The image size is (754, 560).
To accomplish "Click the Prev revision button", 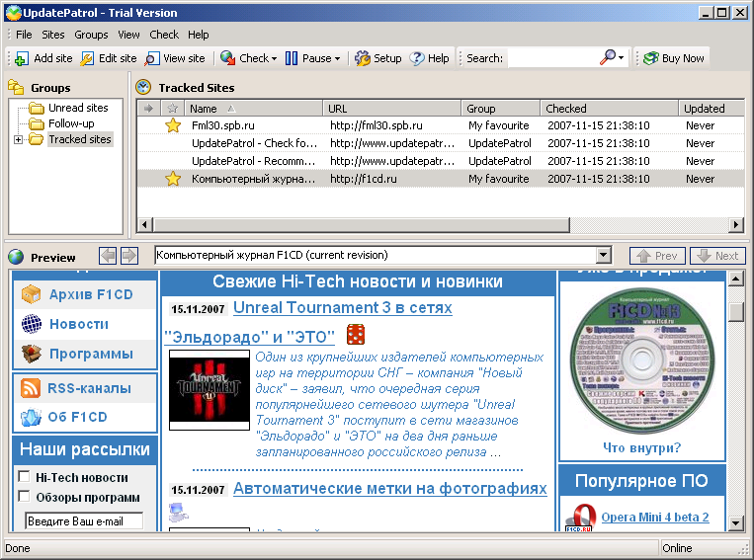I will [x=658, y=256].
